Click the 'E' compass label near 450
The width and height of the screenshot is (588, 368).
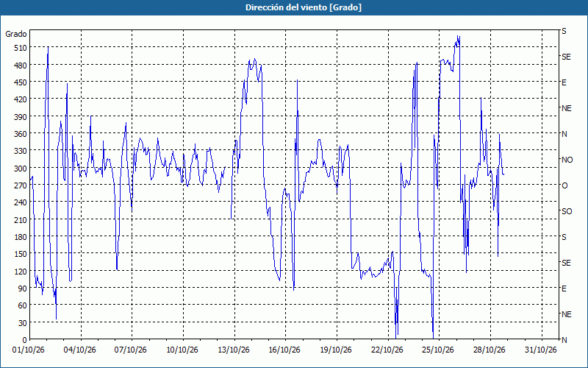point(564,82)
